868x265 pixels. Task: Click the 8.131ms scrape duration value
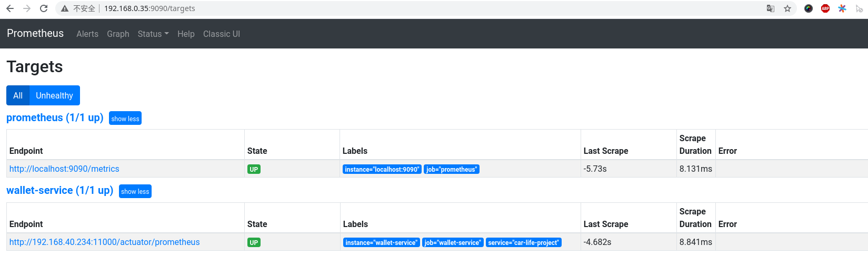pos(696,169)
